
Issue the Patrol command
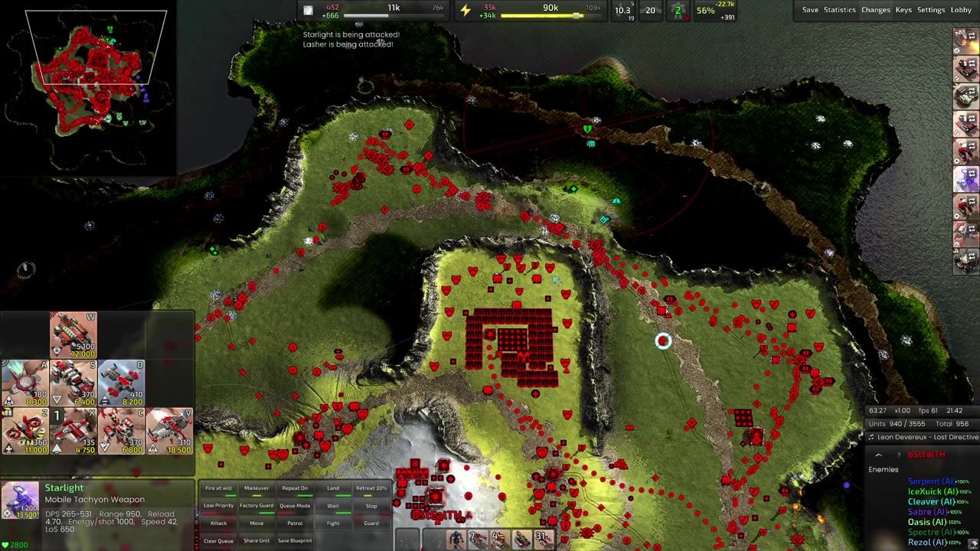pyautogui.click(x=295, y=523)
